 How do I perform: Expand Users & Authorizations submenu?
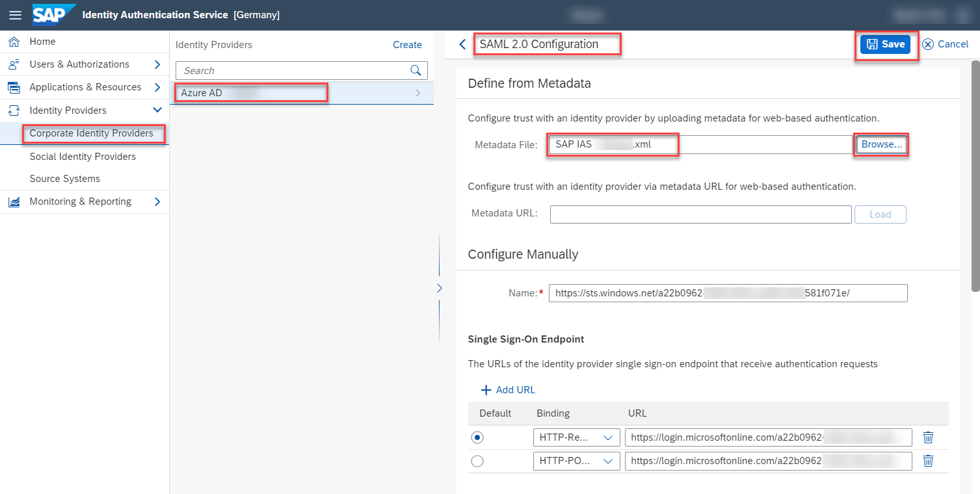click(x=157, y=64)
